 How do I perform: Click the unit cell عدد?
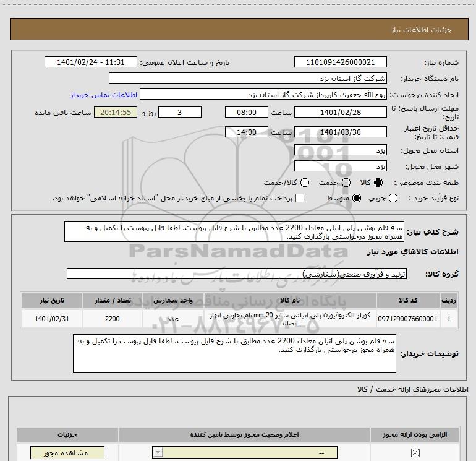coord(172,319)
